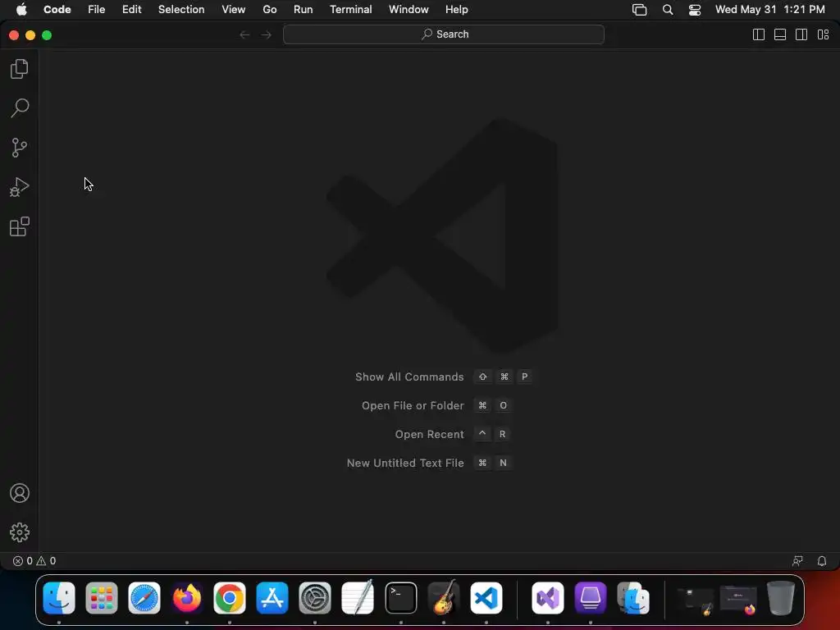
Task: Click the New Untitled Text File text
Action: click(405, 463)
